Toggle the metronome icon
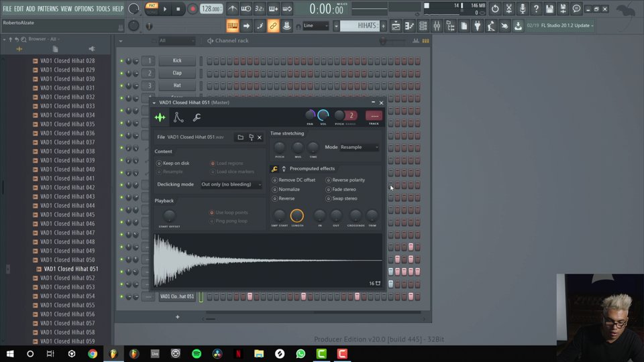This screenshot has height=362, width=644. (233, 9)
